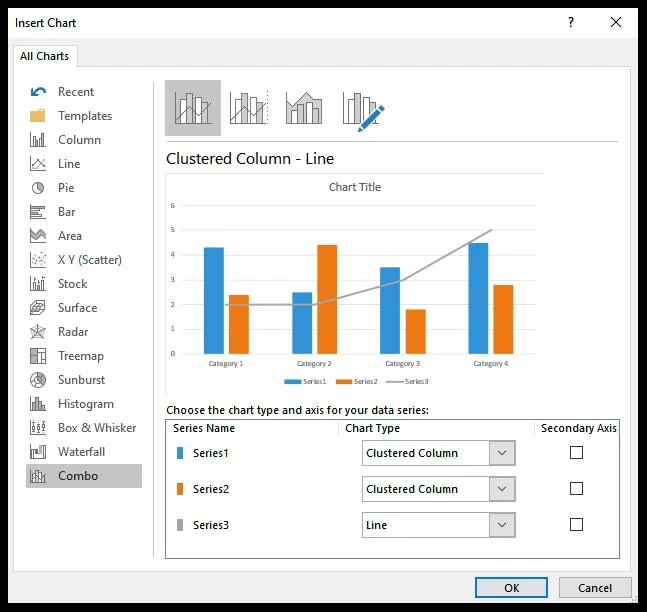Image resolution: width=647 pixels, height=612 pixels.
Task: Choose the Clustered Column - Line subtype icon
Action: click(x=193, y=108)
